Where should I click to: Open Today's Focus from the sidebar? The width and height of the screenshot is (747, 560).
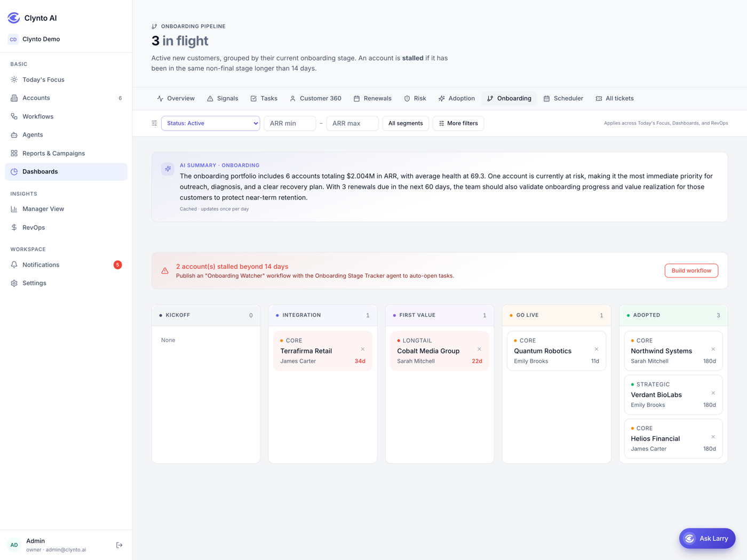[66, 79]
